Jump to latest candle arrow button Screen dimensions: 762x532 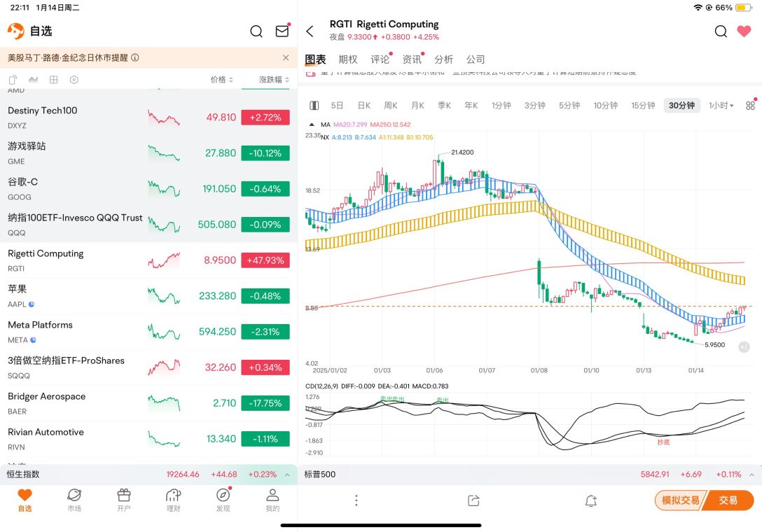pos(744,347)
